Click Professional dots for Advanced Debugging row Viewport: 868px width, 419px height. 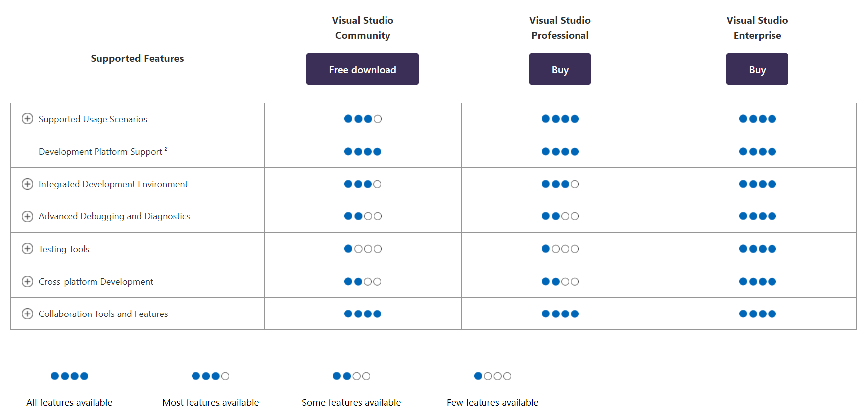click(x=560, y=216)
